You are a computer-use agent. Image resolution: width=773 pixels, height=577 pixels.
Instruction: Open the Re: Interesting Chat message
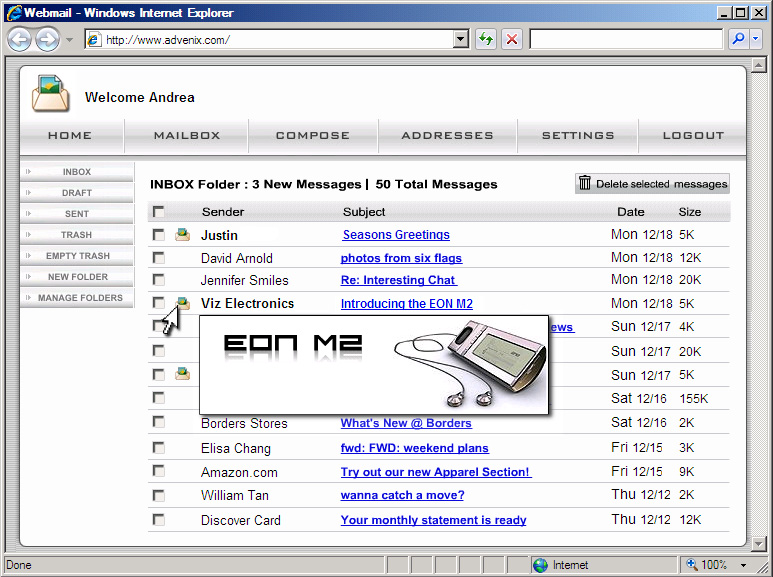[x=399, y=280]
